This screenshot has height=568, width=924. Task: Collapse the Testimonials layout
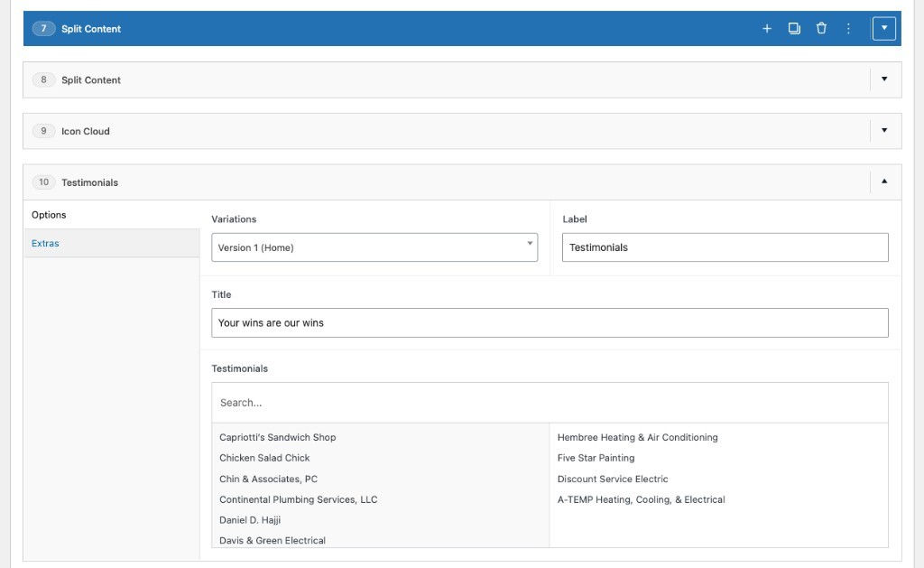click(884, 182)
